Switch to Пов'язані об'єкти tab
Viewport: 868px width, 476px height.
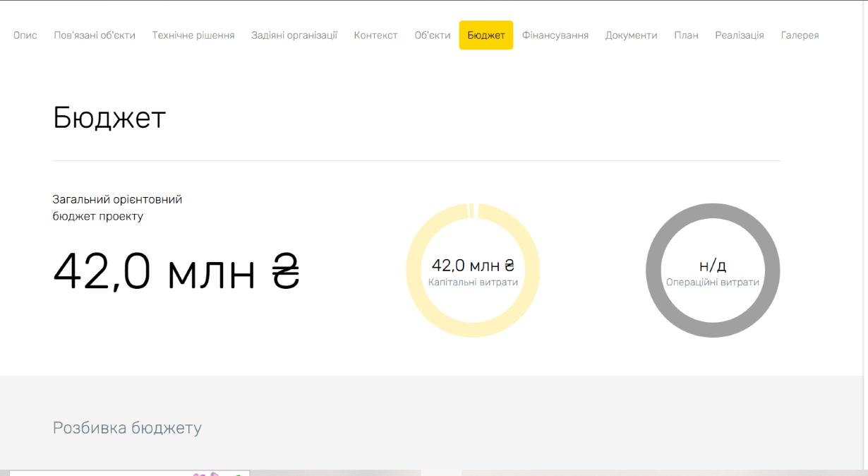[x=95, y=35]
